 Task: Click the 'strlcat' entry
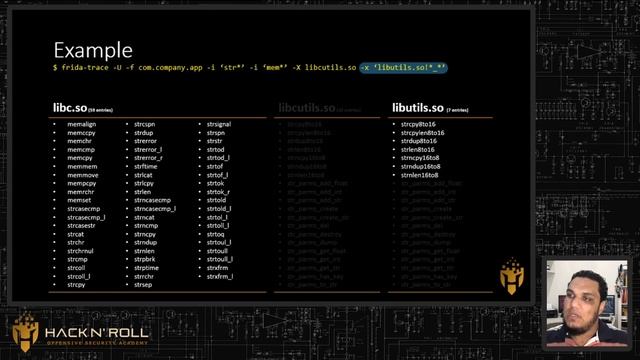point(143,175)
